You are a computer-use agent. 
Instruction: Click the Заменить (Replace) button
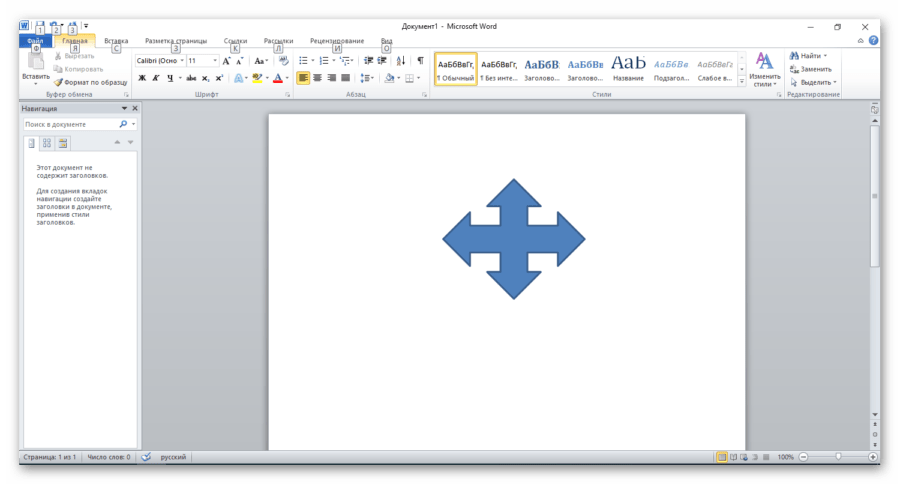click(x=810, y=69)
